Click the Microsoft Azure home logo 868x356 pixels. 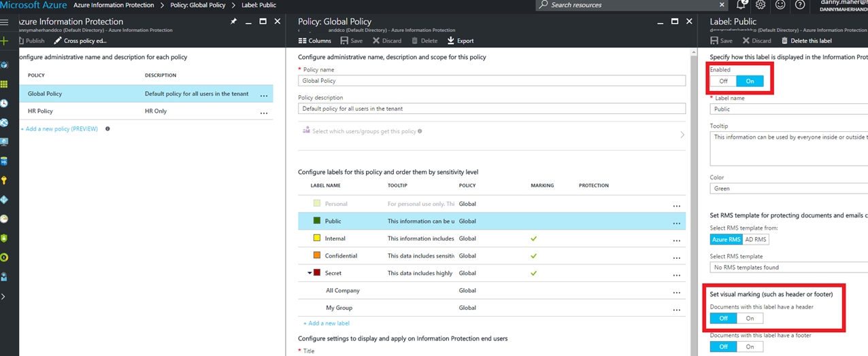[33, 5]
